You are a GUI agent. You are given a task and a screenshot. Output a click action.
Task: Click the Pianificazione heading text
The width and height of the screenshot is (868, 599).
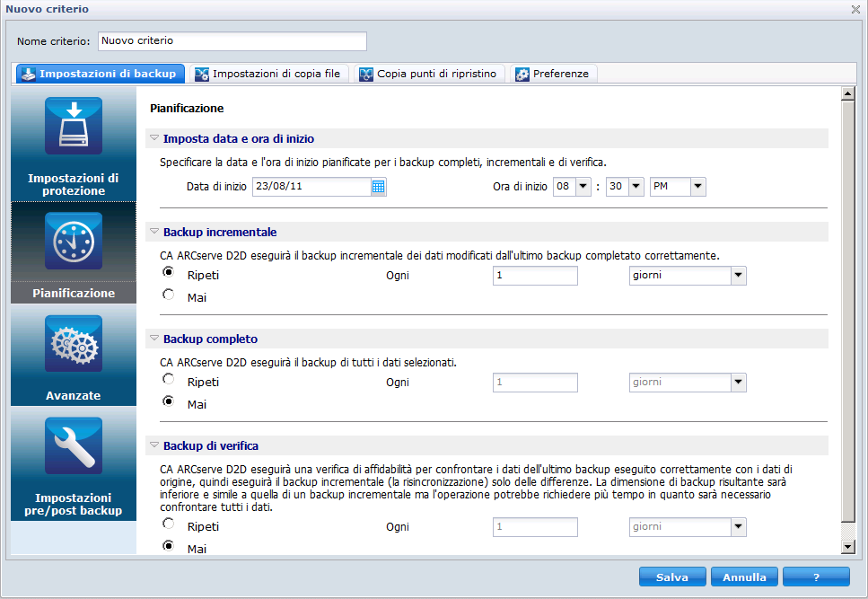click(187, 109)
